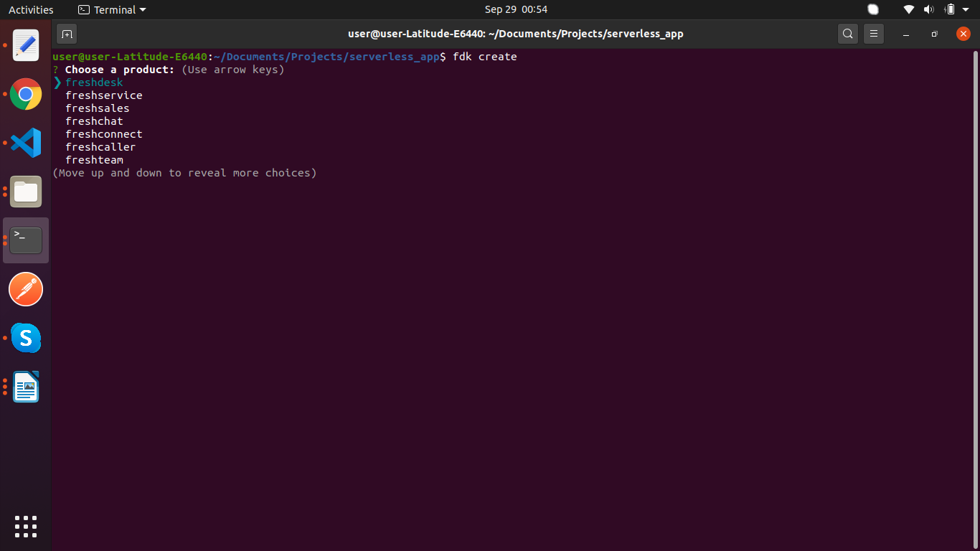Launch Postman from the dock
Screen dimensions: 980x551
tap(26, 289)
